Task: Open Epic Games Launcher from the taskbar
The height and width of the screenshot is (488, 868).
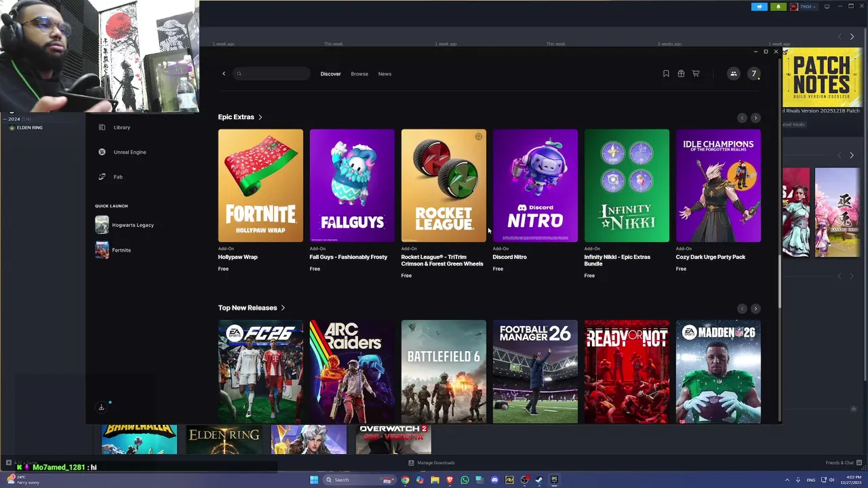Action: pos(554,480)
